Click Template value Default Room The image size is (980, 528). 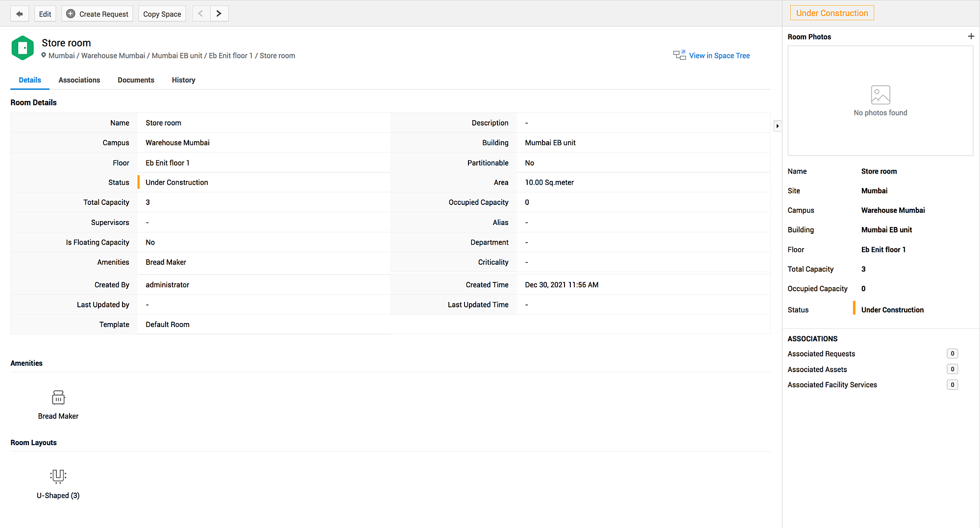point(167,325)
